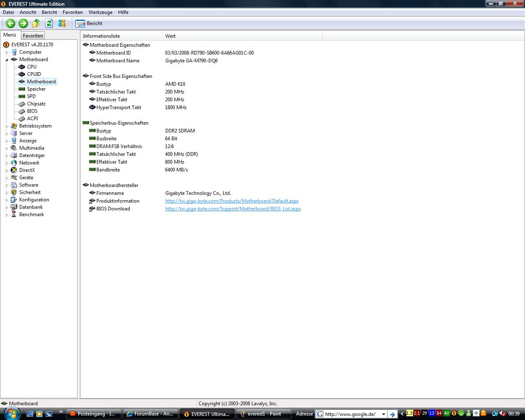Open the taskbar address dropdown arrow
The height and width of the screenshot is (420, 525).
tap(383, 414)
